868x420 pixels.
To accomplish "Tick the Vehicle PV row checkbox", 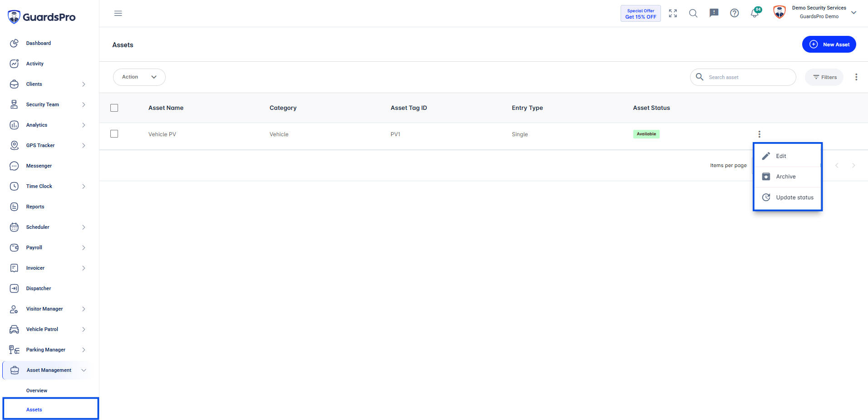I will (114, 133).
